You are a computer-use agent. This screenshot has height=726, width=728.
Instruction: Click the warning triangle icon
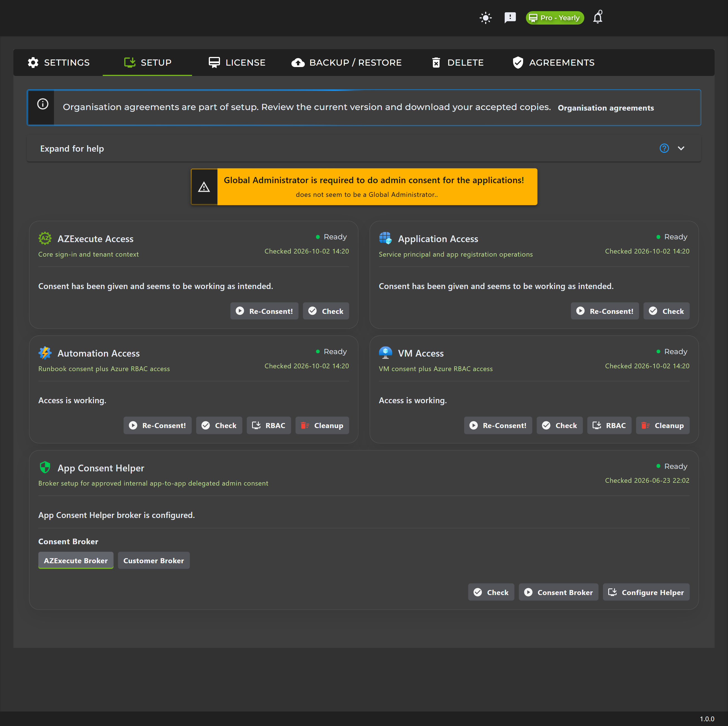tap(204, 187)
